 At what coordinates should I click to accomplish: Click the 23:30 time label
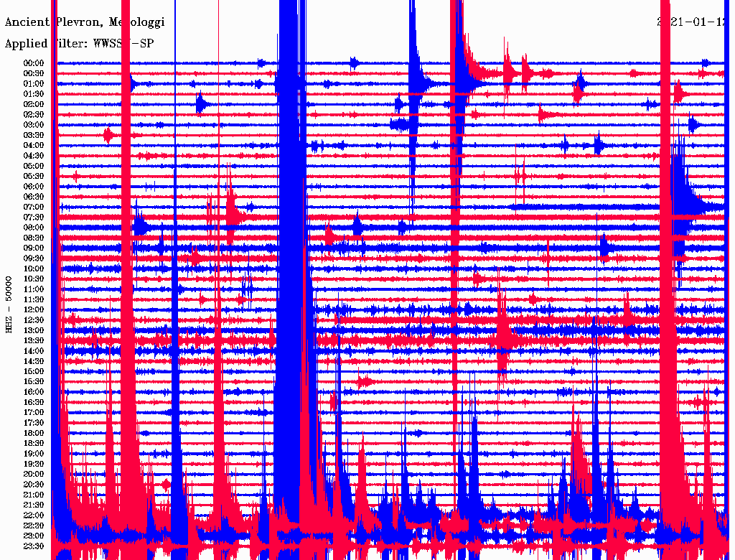(x=34, y=546)
